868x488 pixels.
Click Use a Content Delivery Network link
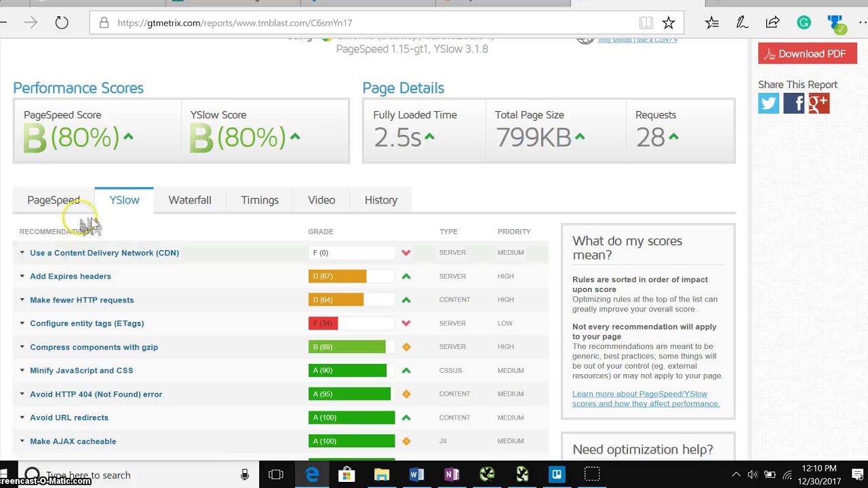point(104,253)
